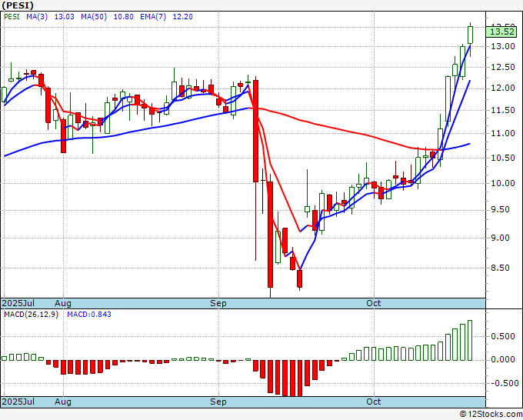This screenshot has width=523, height=420.
Task: Click the 13.00 price axis label
Action: 503,46
